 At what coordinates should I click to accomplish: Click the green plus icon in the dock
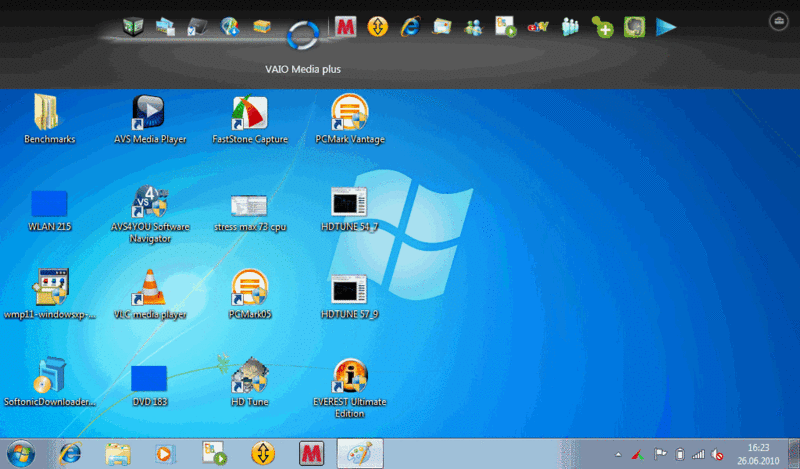coord(602,27)
